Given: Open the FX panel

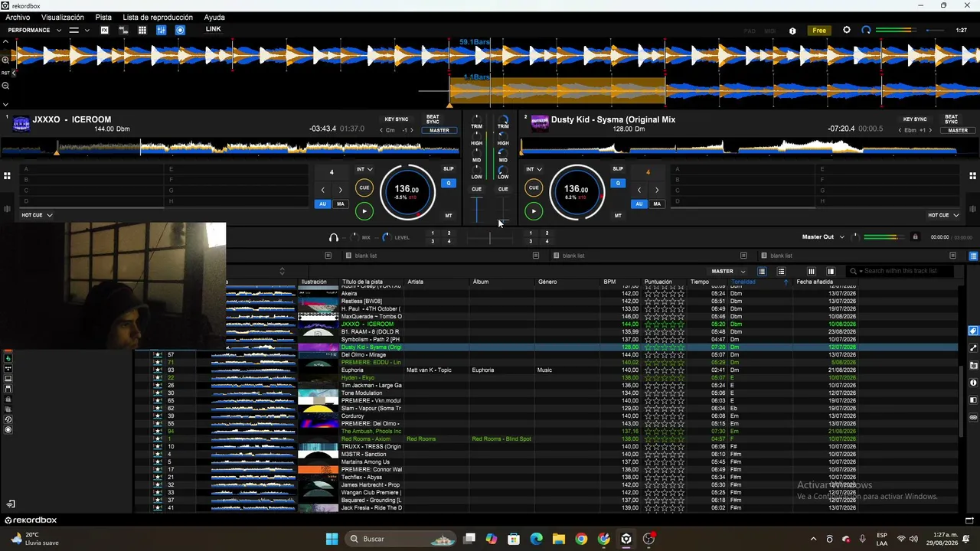Looking at the screenshot, I should [104, 30].
